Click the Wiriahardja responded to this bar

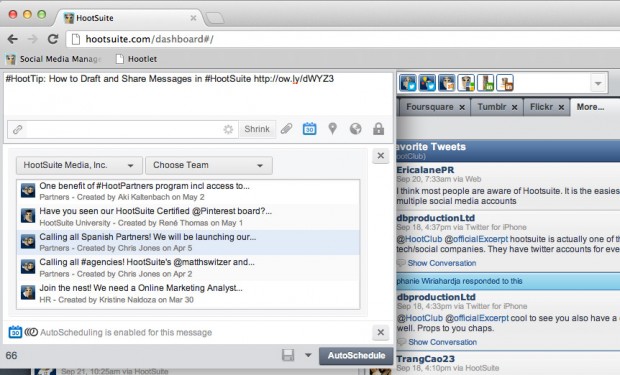tap(508, 281)
